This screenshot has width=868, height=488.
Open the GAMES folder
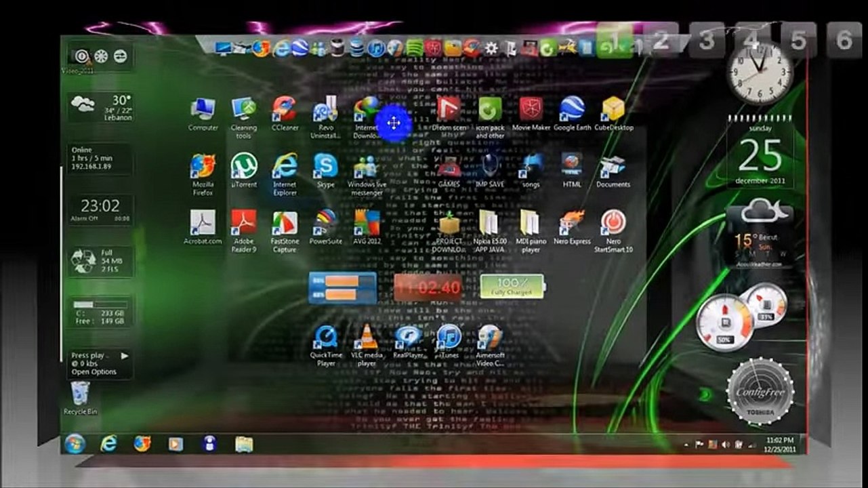[449, 170]
